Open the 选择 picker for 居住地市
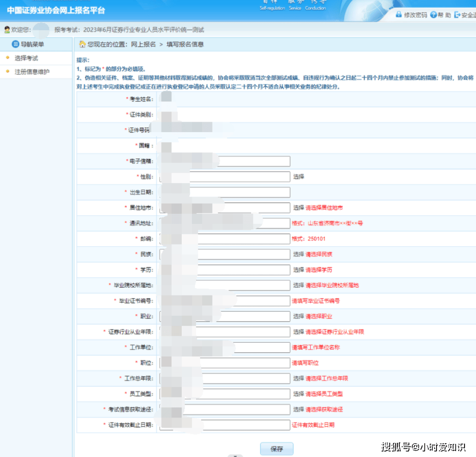This screenshot has width=476, height=457. pyautogui.click(x=298, y=207)
